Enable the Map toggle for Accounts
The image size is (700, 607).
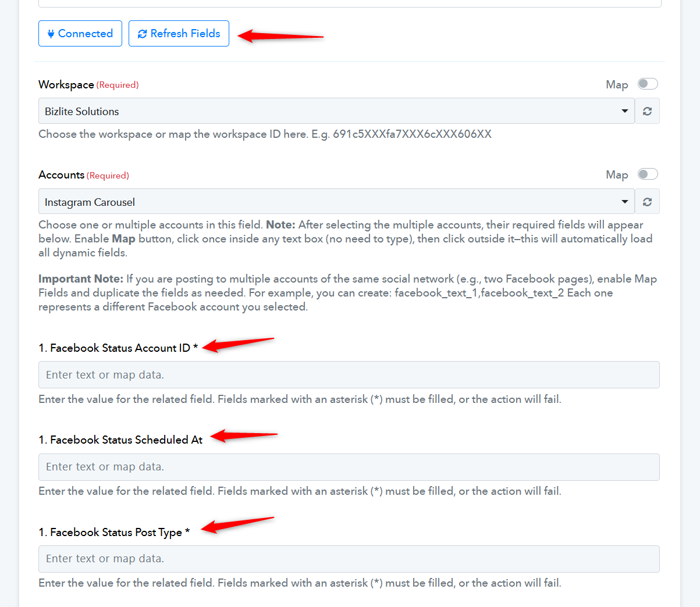(647, 174)
